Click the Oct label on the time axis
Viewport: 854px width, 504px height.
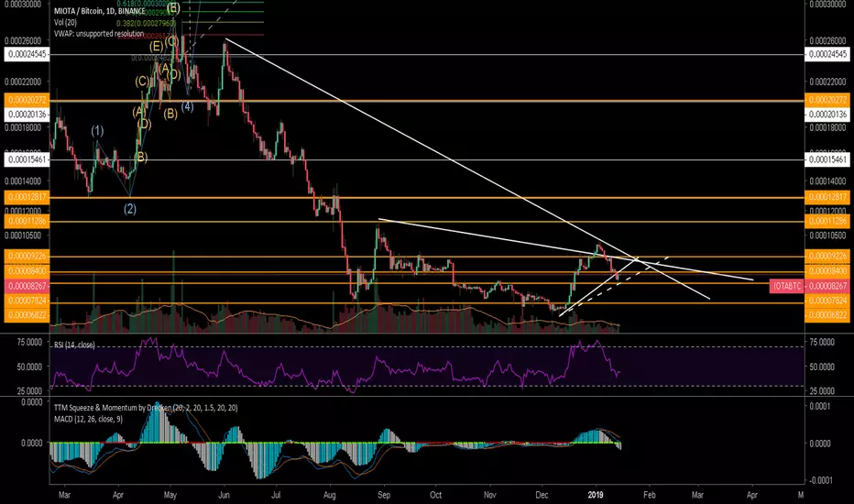pos(436,495)
